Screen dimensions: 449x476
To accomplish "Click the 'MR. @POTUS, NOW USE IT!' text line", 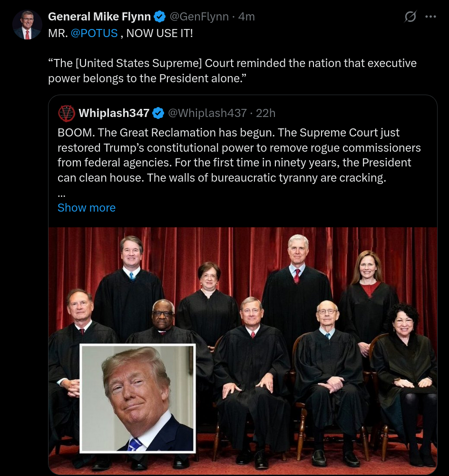I will [120, 33].
